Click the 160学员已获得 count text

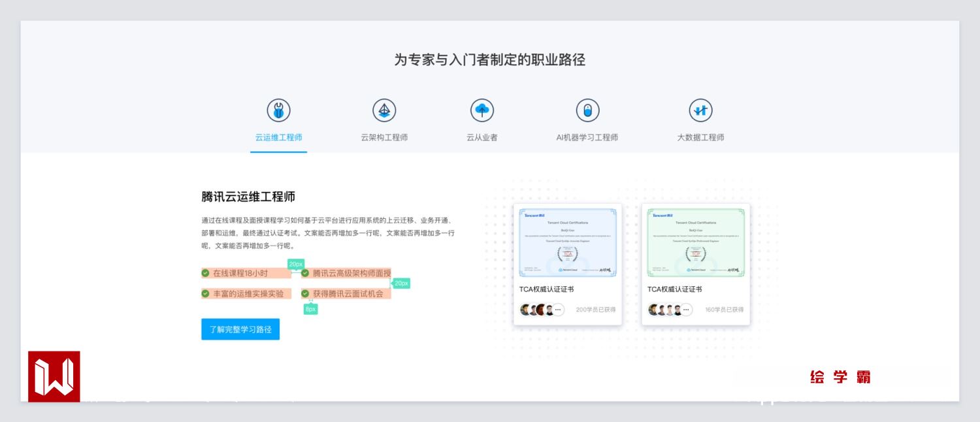[x=724, y=310]
